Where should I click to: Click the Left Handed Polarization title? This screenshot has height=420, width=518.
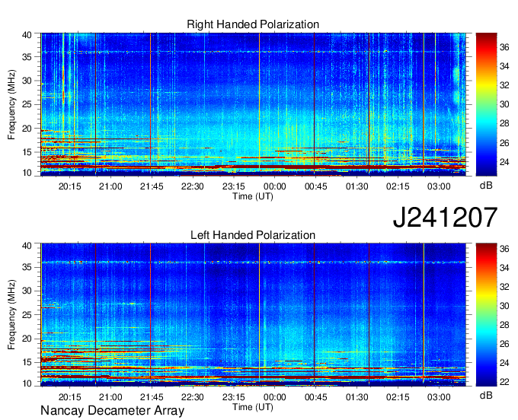pos(253,235)
